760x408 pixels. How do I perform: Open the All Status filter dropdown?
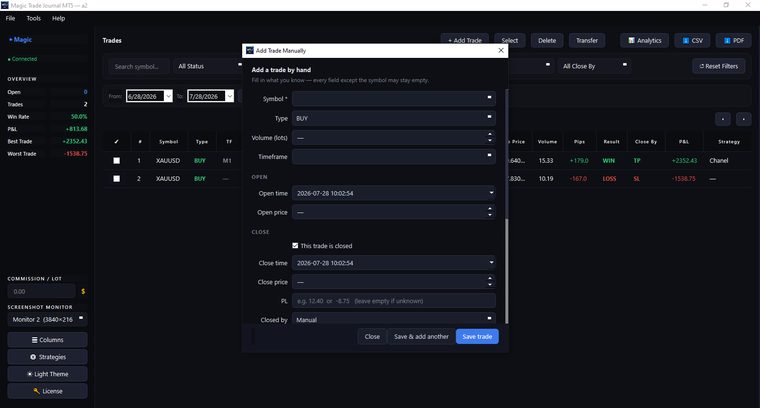click(209, 66)
